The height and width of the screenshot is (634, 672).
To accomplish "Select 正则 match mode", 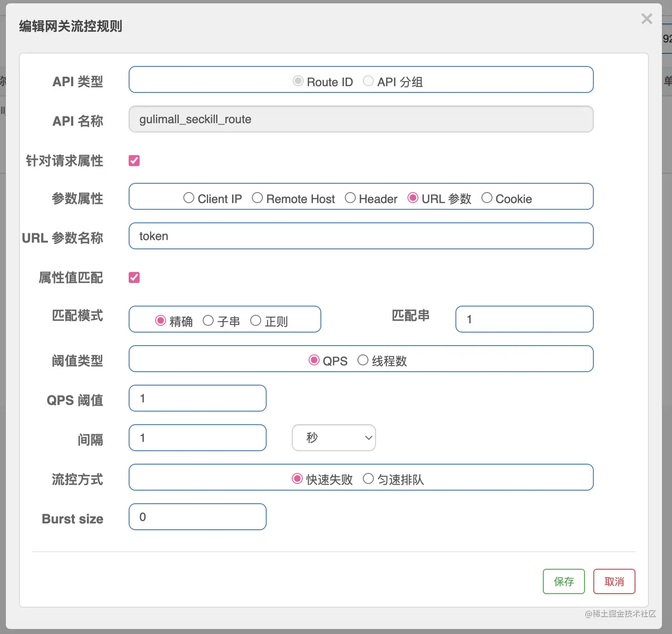I will (x=256, y=319).
